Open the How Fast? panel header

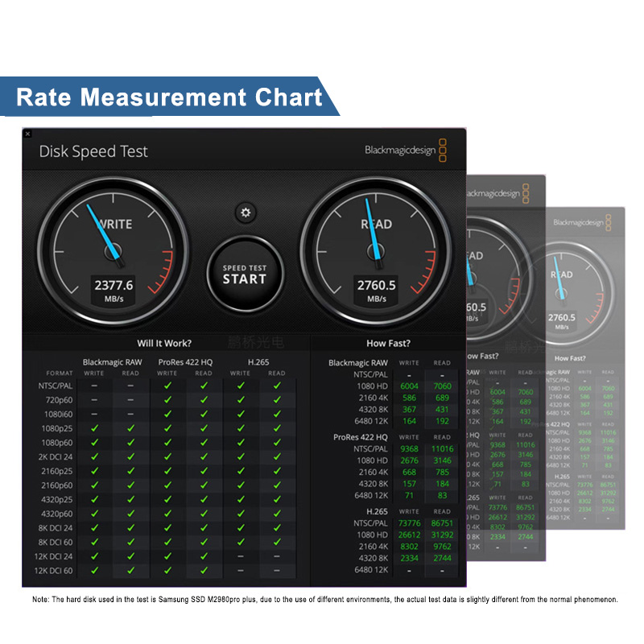click(388, 344)
